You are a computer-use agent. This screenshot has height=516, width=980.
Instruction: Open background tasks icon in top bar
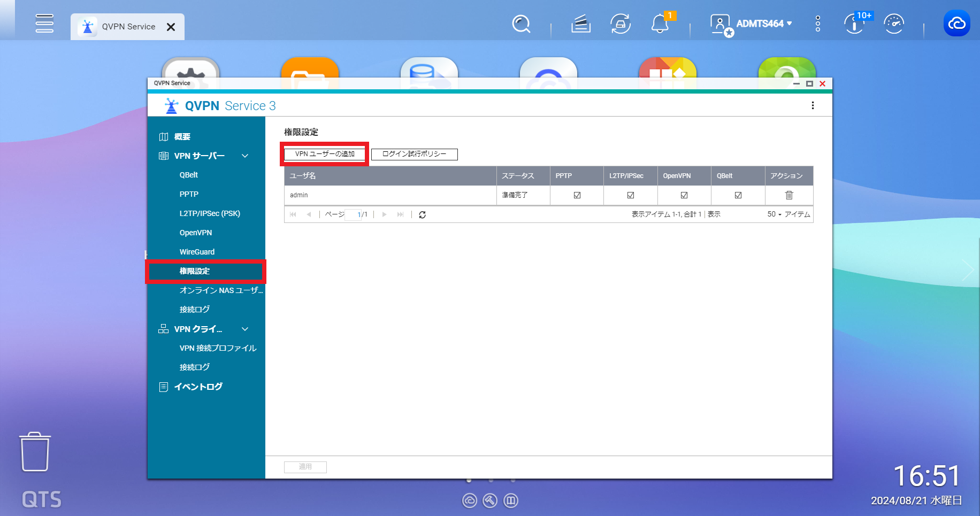581,24
